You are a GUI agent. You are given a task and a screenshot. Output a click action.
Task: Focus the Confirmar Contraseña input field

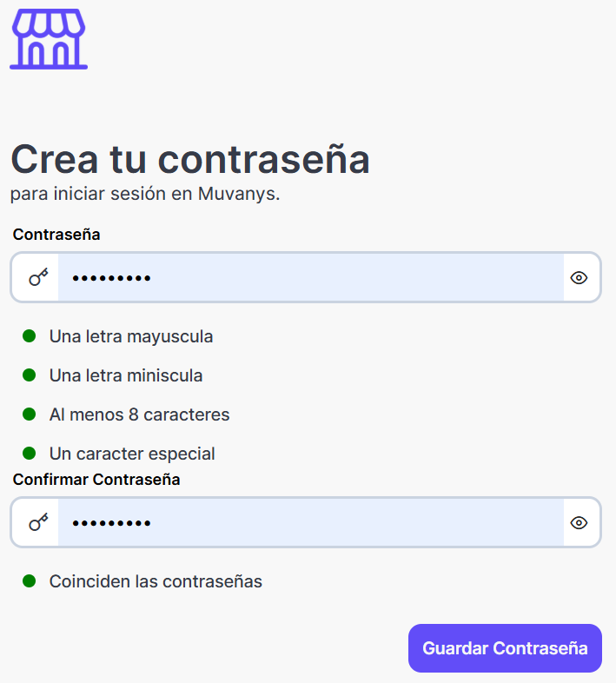tap(310, 522)
